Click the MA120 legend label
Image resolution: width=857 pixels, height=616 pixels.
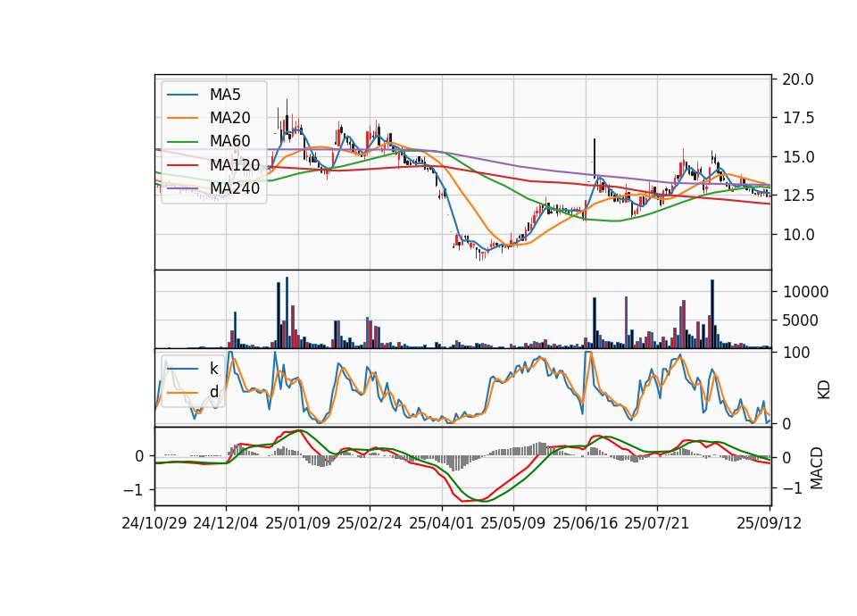[x=235, y=164]
